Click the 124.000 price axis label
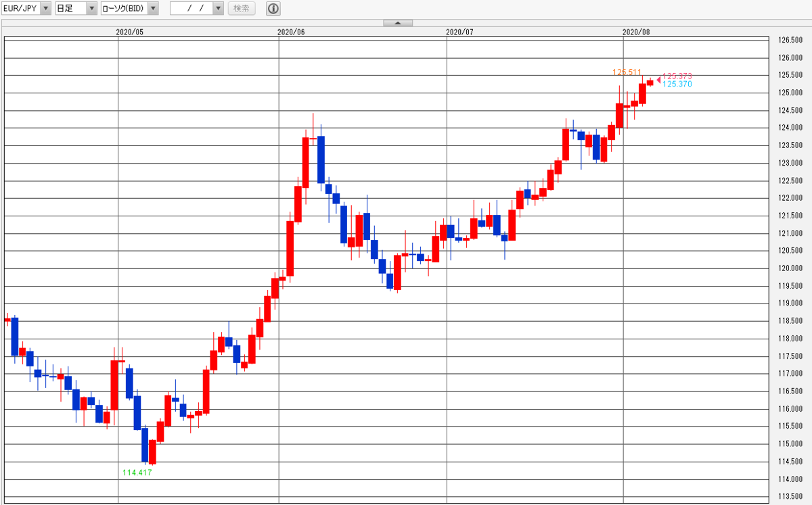 click(x=790, y=128)
